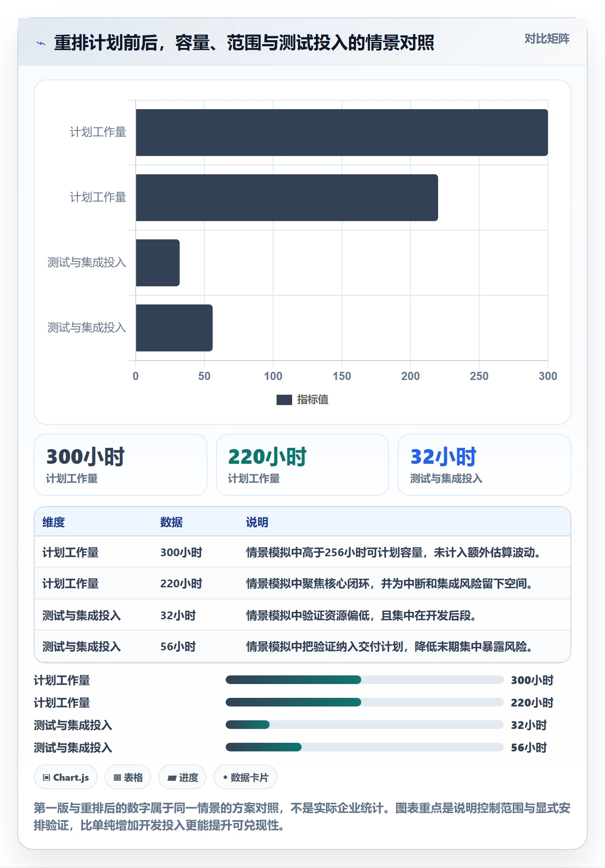Screen dimensions: 605x868
Task: Click the blue lightning icon beside the title
Action: coord(41,43)
